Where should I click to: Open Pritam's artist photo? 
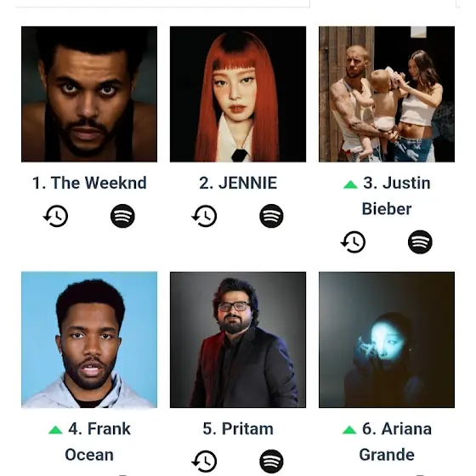click(x=238, y=340)
